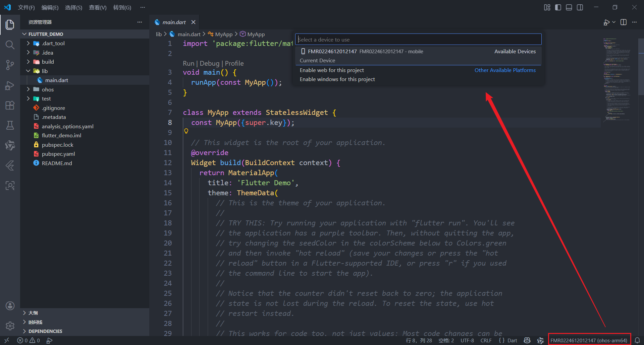The image size is (644, 345).
Task: Close the main.dart editor tab
Action: tap(193, 22)
